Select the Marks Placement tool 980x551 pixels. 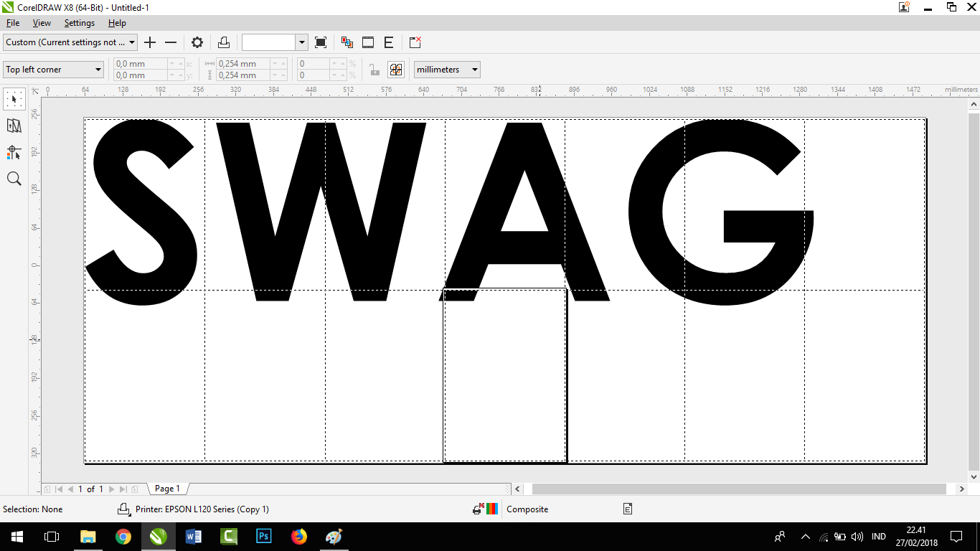click(x=14, y=152)
